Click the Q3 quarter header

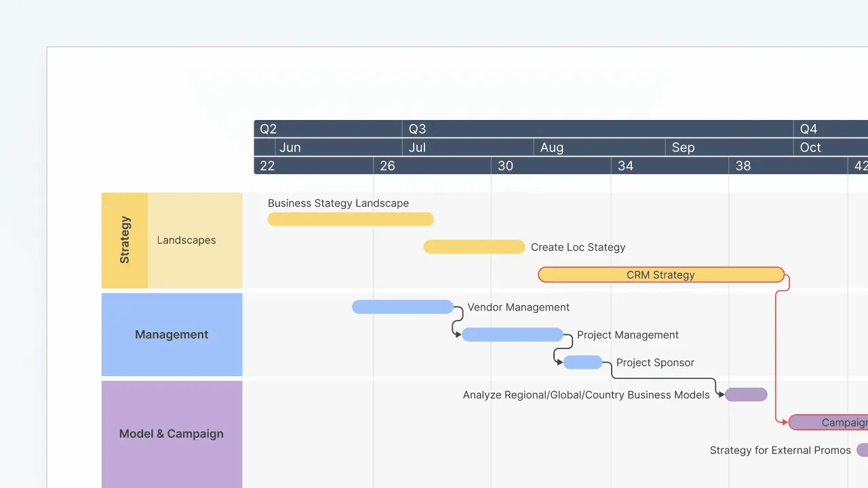(x=416, y=129)
